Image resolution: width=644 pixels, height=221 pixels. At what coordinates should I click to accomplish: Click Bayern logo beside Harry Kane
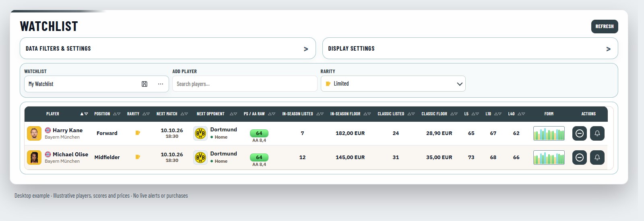pyautogui.click(x=48, y=130)
